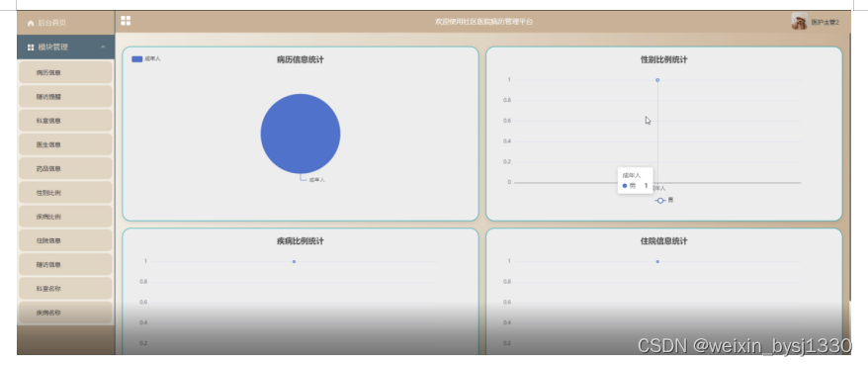
Task: Click the 成年人 label below pie chart
Action: pos(316,180)
